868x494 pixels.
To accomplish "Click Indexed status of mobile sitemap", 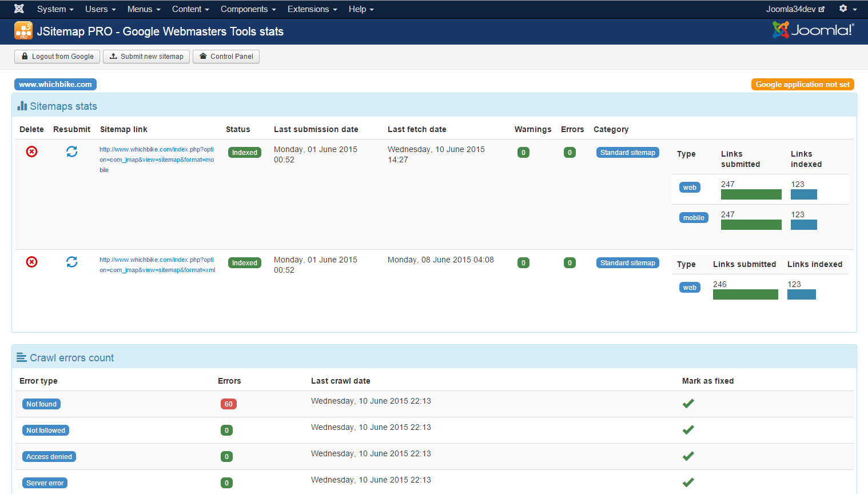I will tap(245, 153).
